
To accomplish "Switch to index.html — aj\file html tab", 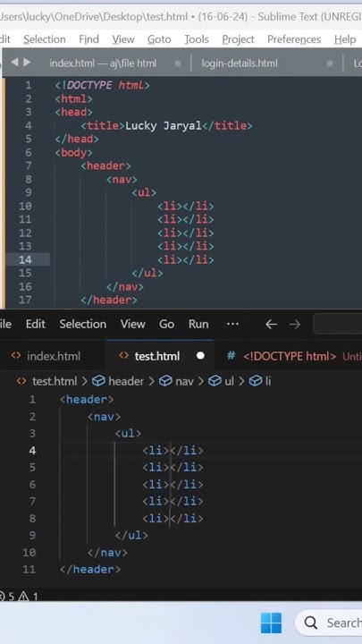I will point(103,64).
